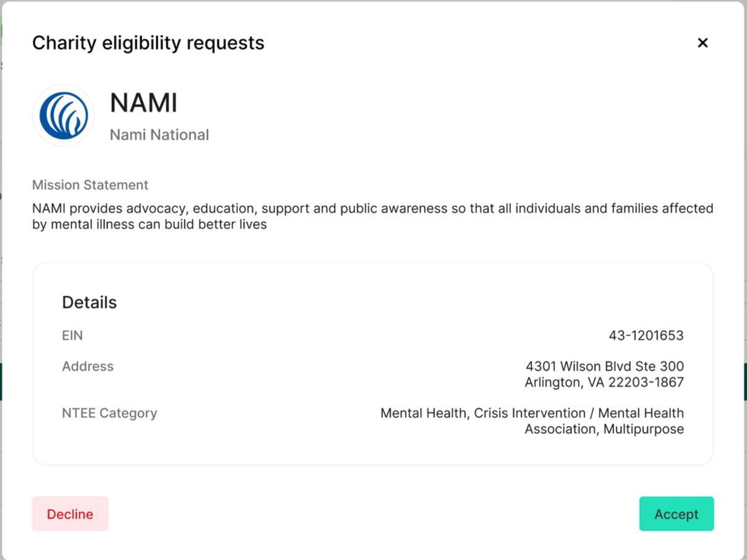Viewport: 747px width, 560px height.
Task: Click the EIN field label
Action: pyautogui.click(x=72, y=336)
